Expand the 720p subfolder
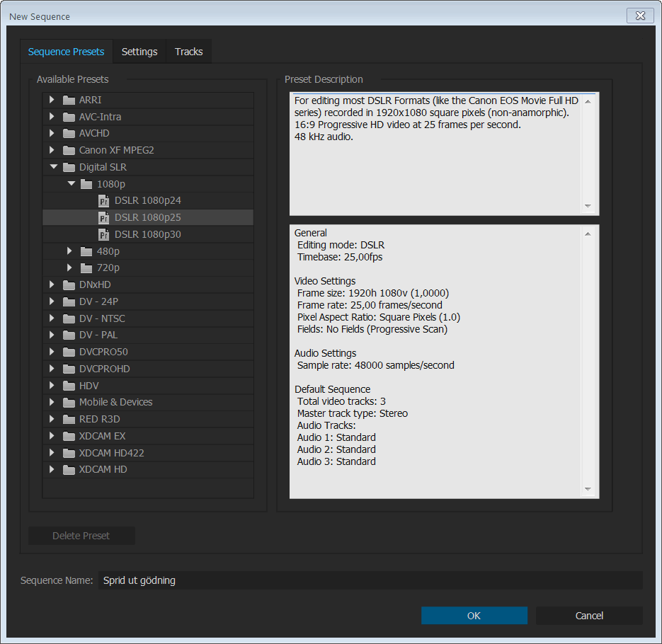 70,268
